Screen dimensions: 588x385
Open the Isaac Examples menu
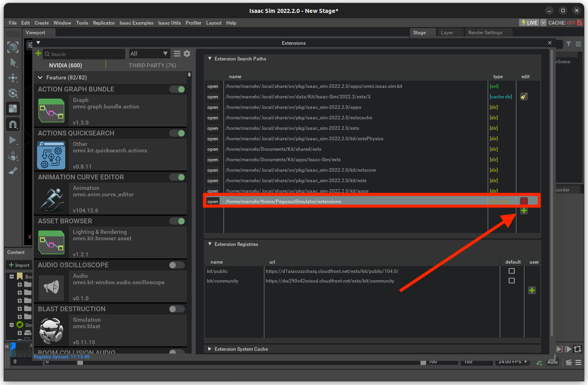(136, 23)
